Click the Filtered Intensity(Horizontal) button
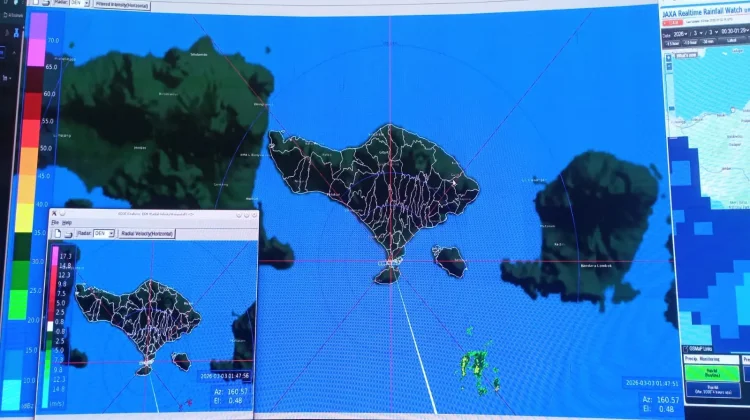 (121, 5)
